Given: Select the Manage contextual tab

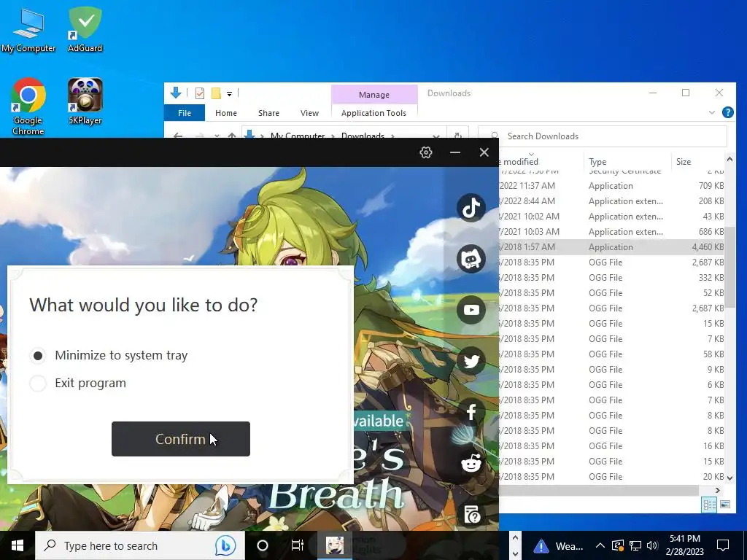Looking at the screenshot, I should pyautogui.click(x=374, y=95).
